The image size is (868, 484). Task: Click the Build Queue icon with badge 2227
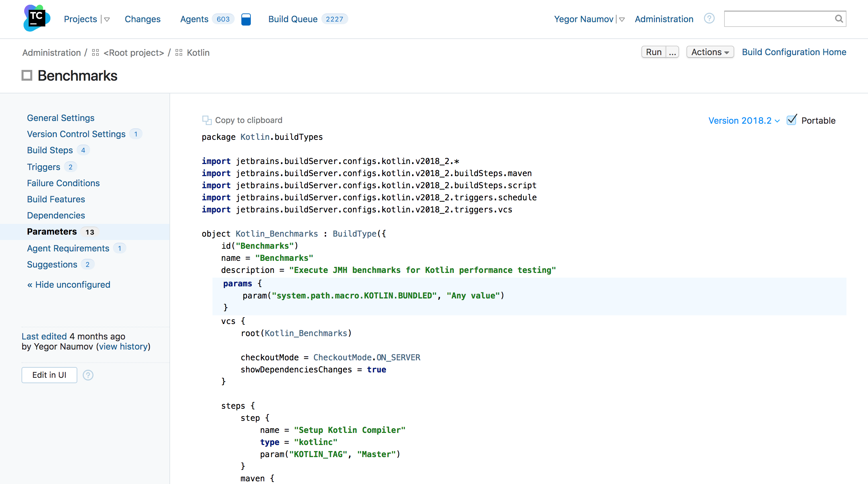coord(306,19)
